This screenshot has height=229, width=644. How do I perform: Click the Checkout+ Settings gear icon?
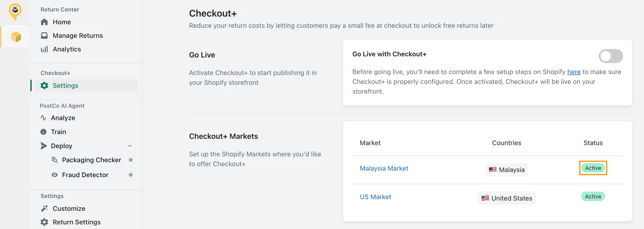[44, 86]
